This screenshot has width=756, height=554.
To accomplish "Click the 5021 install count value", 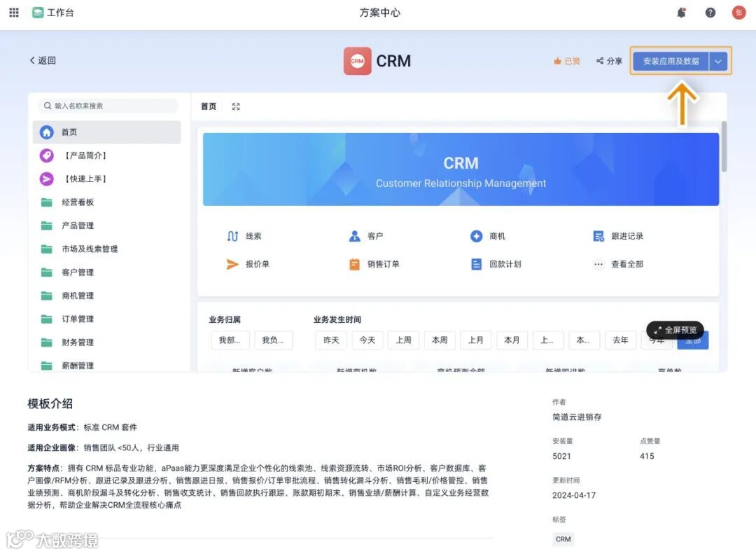I will (x=561, y=456).
